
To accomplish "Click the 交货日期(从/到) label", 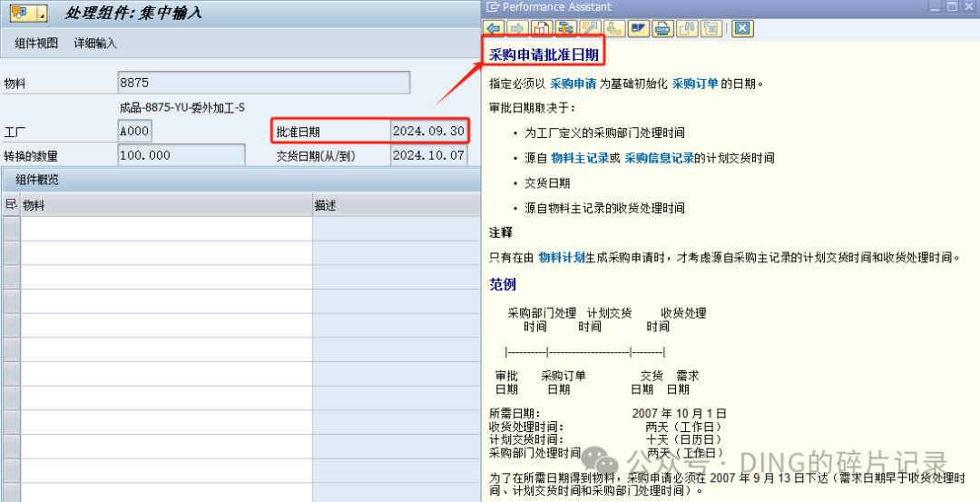I will [316, 155].
